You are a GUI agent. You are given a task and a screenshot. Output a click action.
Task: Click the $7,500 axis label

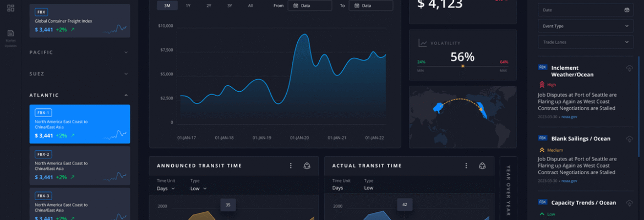(x=166, y=50)
